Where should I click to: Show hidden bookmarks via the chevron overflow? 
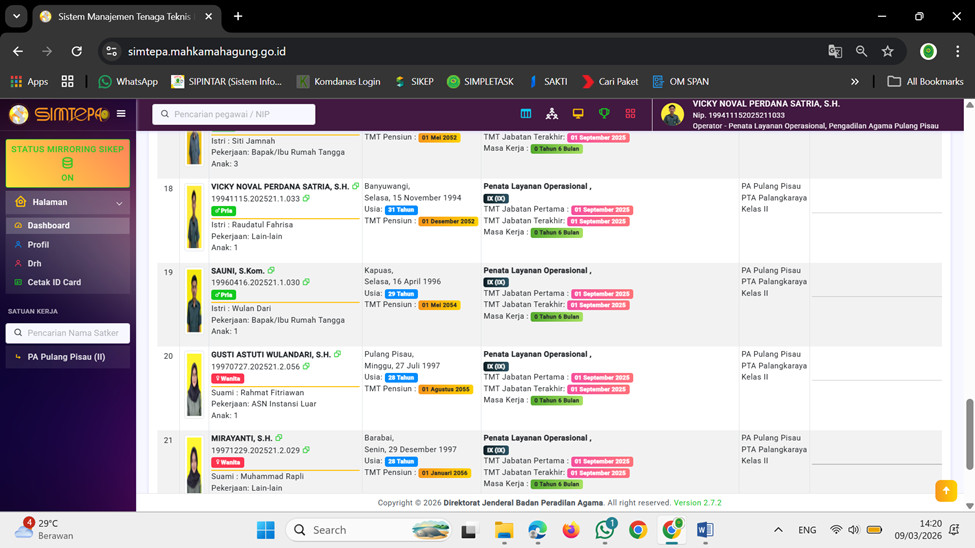[x=855, y=82]
